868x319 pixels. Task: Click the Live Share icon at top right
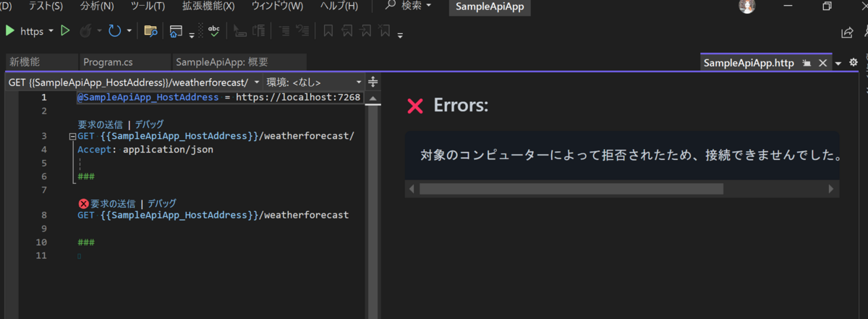pyautogui.click(x=847, y=32)
